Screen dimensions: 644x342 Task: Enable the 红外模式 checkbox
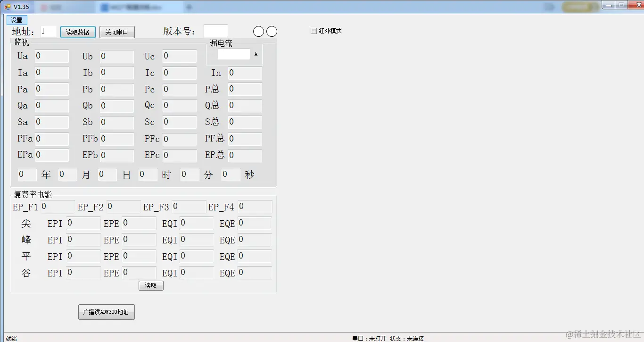pos(314,31)
